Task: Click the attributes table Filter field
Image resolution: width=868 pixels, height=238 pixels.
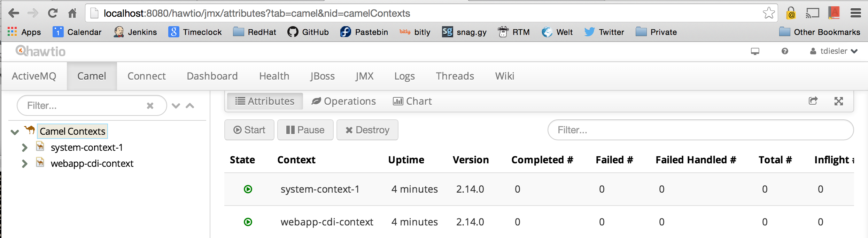Action: [700, 130]
